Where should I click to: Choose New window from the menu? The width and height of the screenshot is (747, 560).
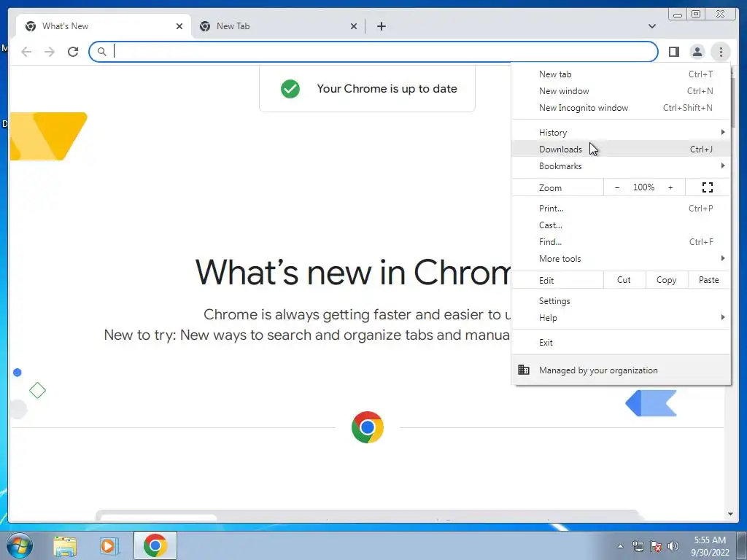click(x=621, y=91)
